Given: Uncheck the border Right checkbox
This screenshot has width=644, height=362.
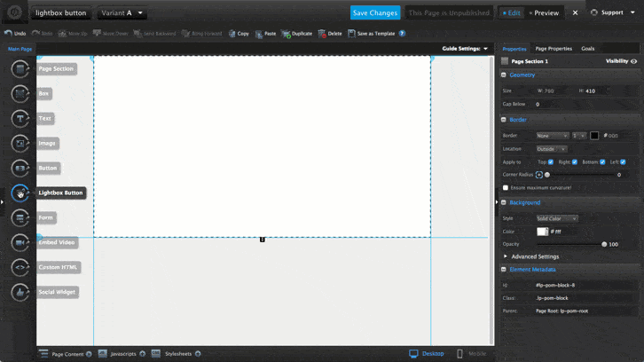Looking at the screenshot, I should pyautogui.click(x=575, y=161).
